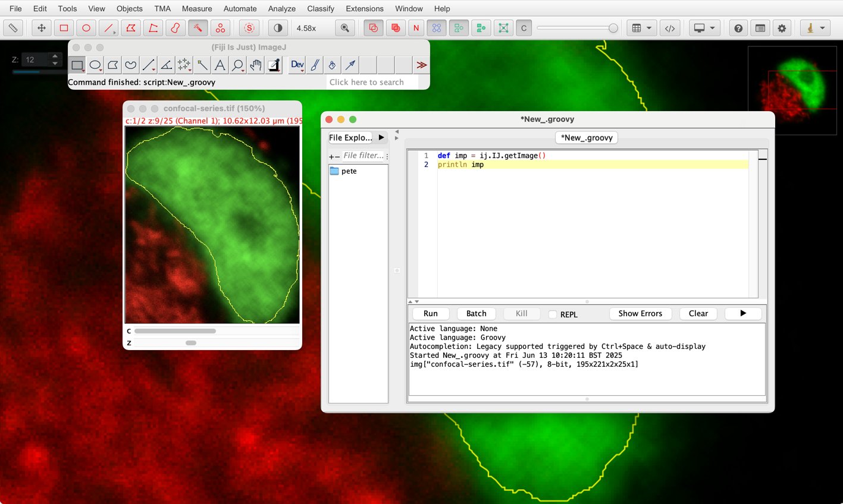Click the Batch button
The image size is (843, 504).
(x=477, y=313)
